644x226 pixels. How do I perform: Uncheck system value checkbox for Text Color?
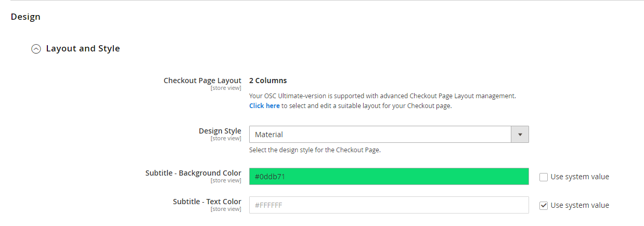544,205
